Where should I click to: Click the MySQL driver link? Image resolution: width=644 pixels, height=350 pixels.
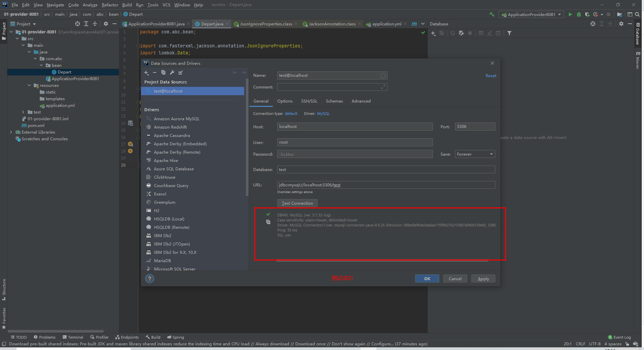tap(323, 114)
